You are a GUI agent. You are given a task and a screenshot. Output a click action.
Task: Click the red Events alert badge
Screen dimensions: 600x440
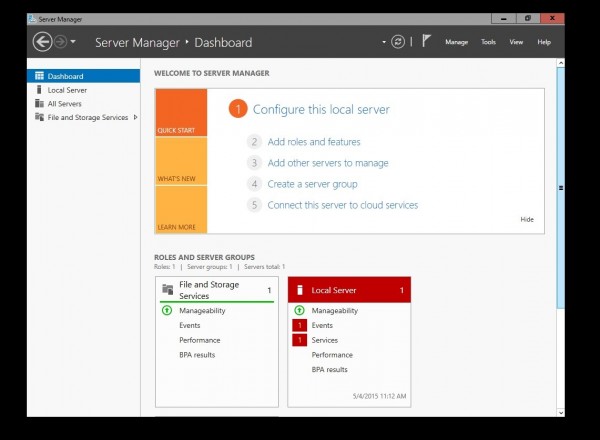pyautogui.click(x=298, y=326)
